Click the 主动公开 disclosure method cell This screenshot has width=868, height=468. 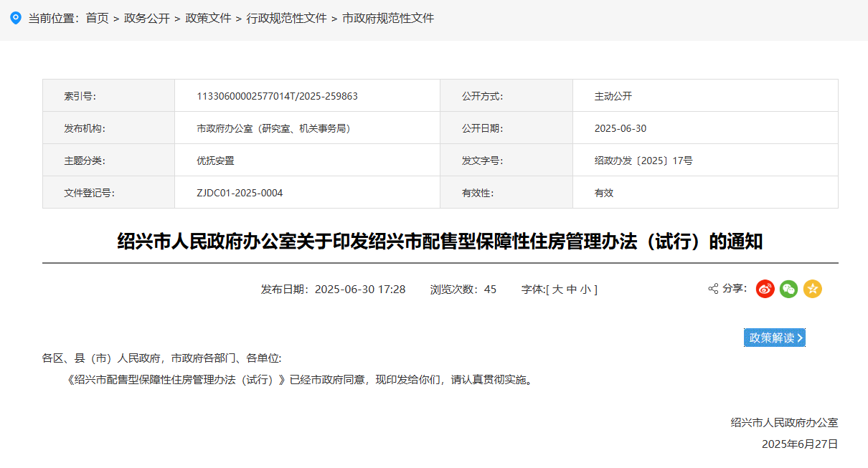(705, 96)
